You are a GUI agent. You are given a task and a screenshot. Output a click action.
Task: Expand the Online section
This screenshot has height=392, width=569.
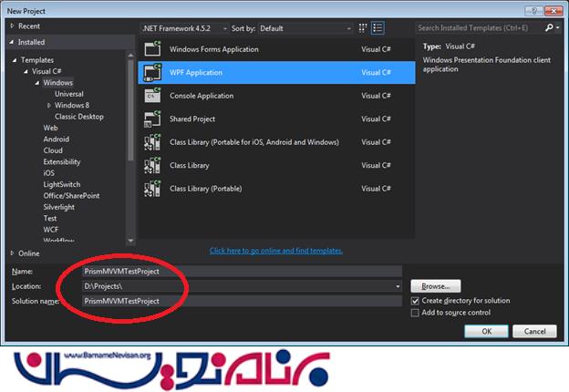[12, 253]
